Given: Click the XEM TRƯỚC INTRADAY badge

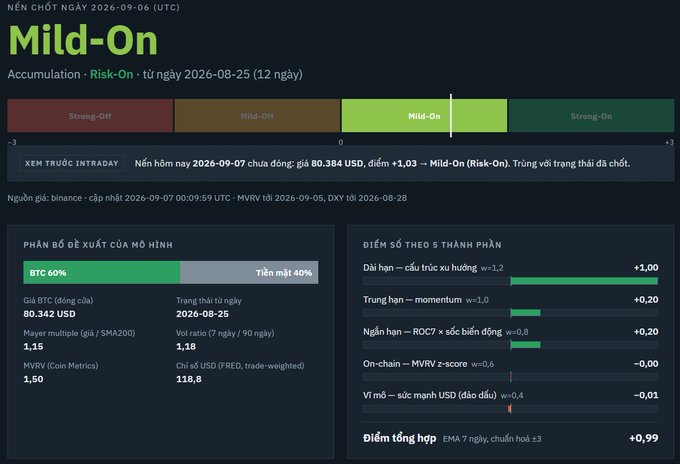Looking at the screenshot, I should 72,163.
